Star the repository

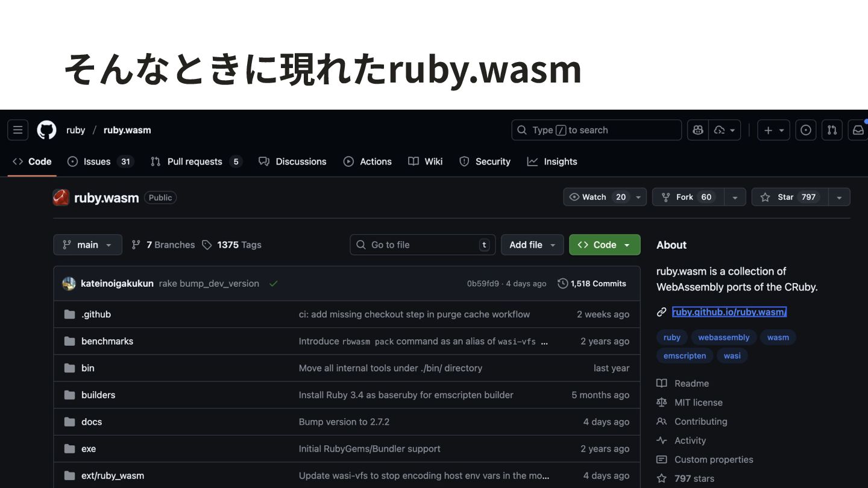pos(790,197)
